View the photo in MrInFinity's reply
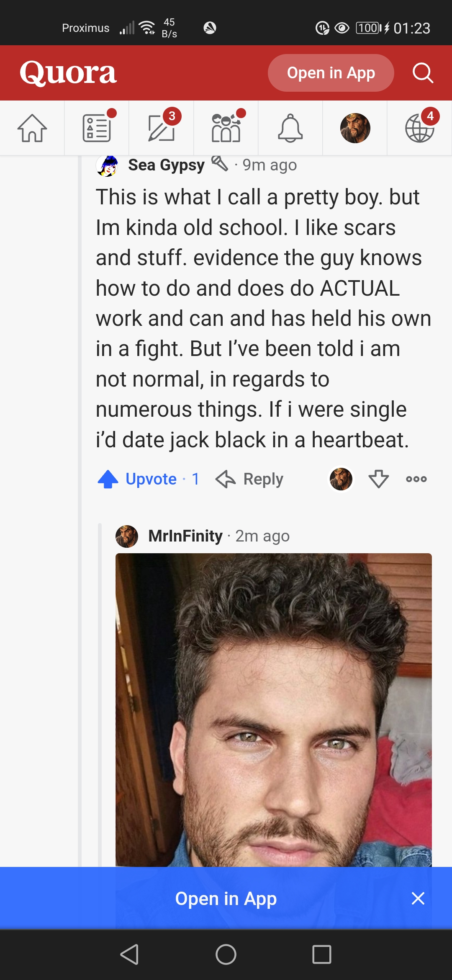 point(274,710)
